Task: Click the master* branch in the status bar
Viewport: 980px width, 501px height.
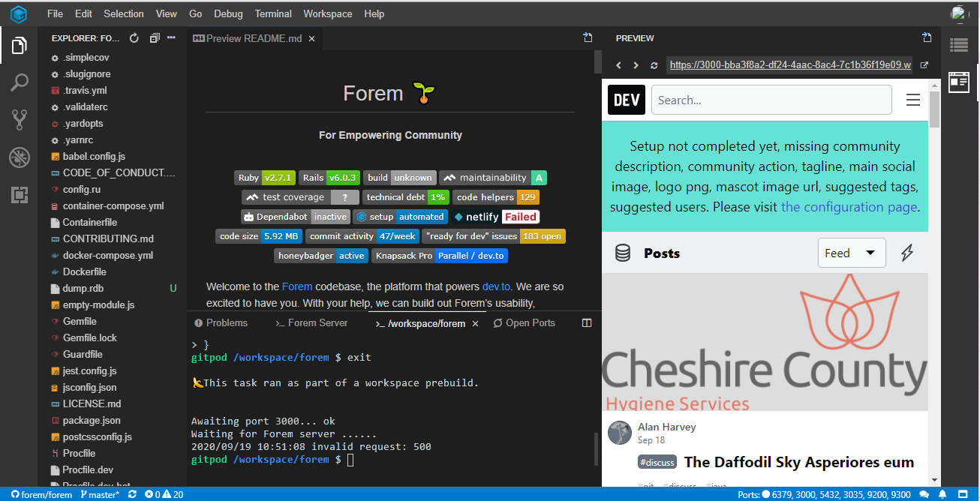Action: coord(99,494)
